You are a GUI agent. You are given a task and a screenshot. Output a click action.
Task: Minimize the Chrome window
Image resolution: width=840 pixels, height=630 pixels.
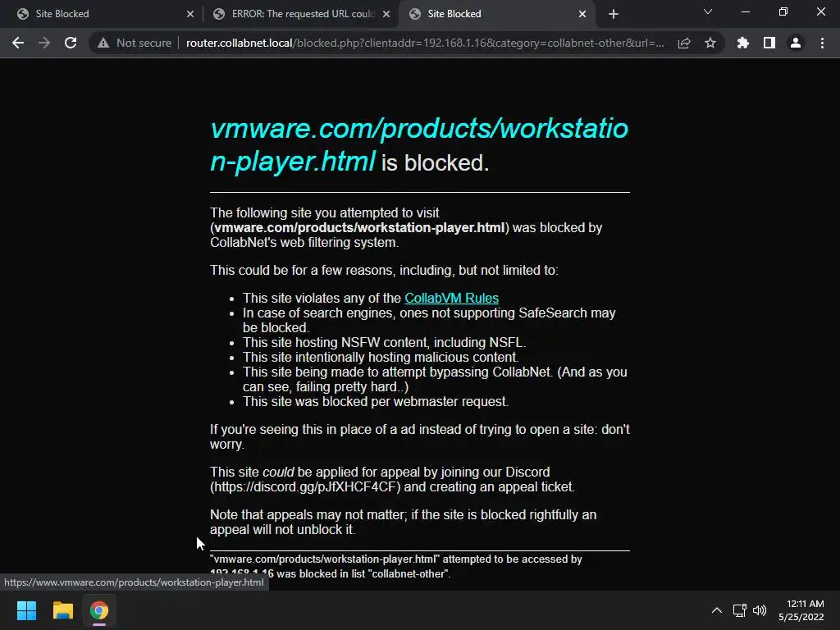[745, 11]
